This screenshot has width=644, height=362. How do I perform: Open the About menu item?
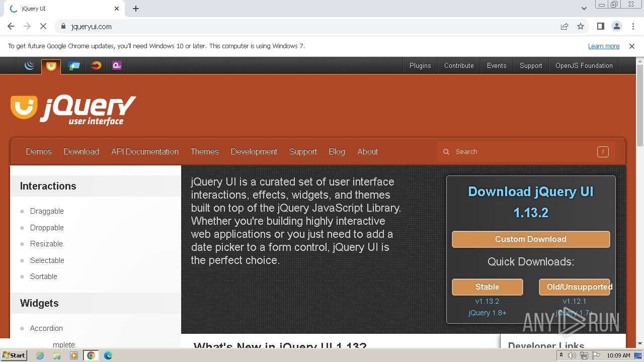click(x=368, y=151)
